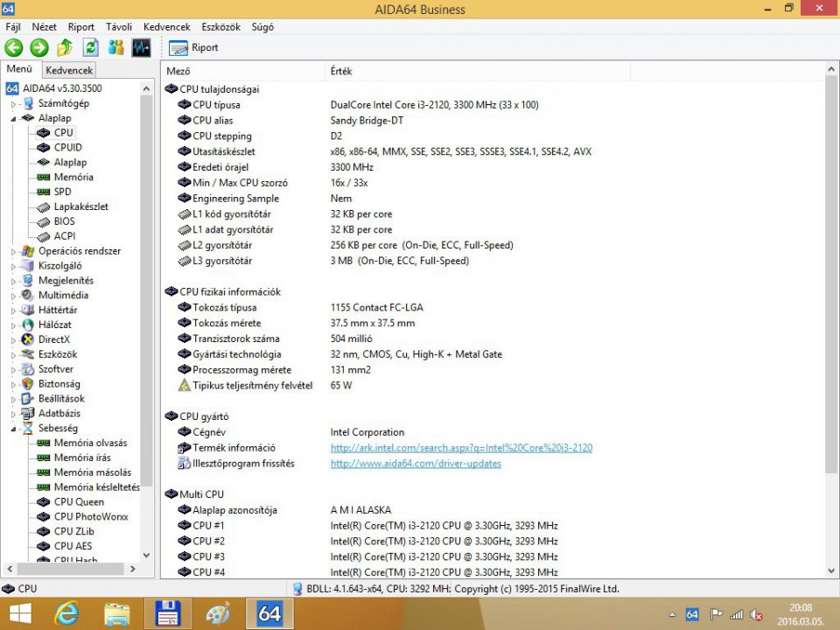Image resolution: width=840 pixels, height=630 pixels.
Task: Click the volume icon in system tray
Action: coord(756,615)
